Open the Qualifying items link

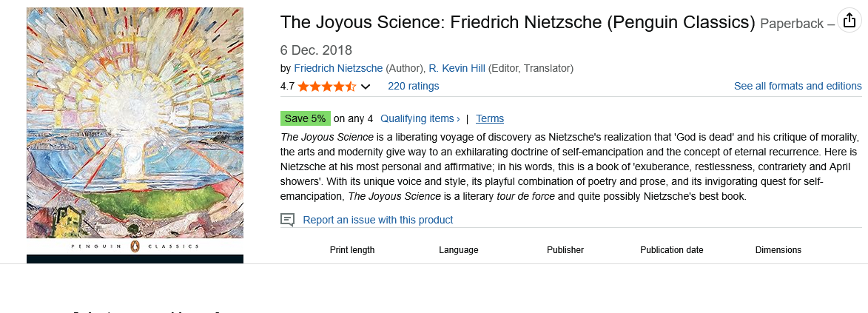tap(420, 118)
